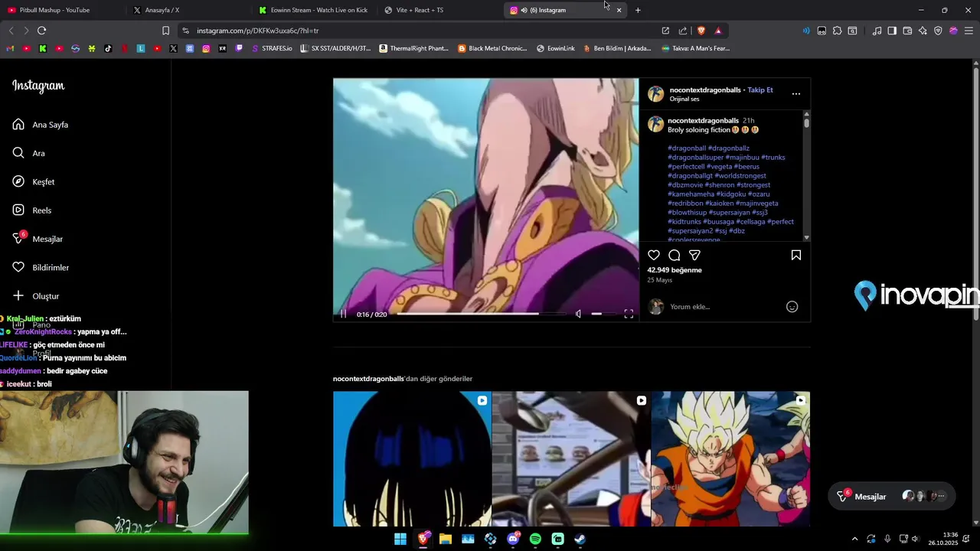Image resolution: width=980 pixels, height=551 pixels.
Task: Switch to Eowinn Stream Kick tab
Action: (314, 10)
